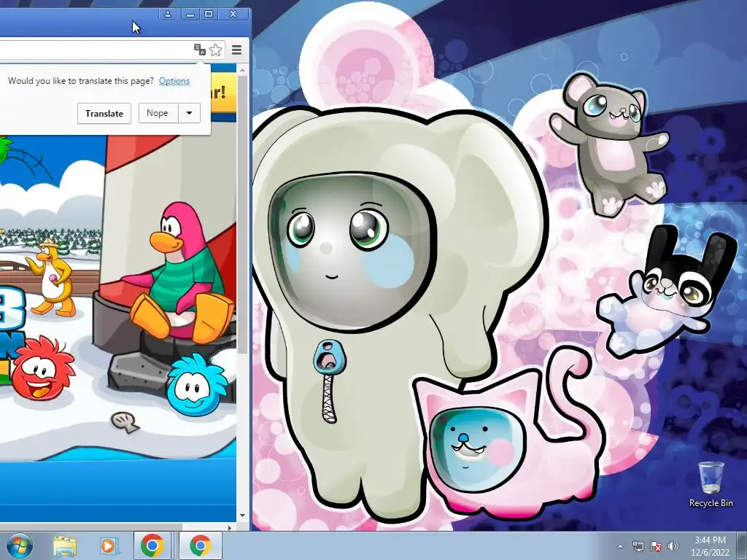
Task: Click the translate page icon in address bar
Action: click(x=200, y=50)
